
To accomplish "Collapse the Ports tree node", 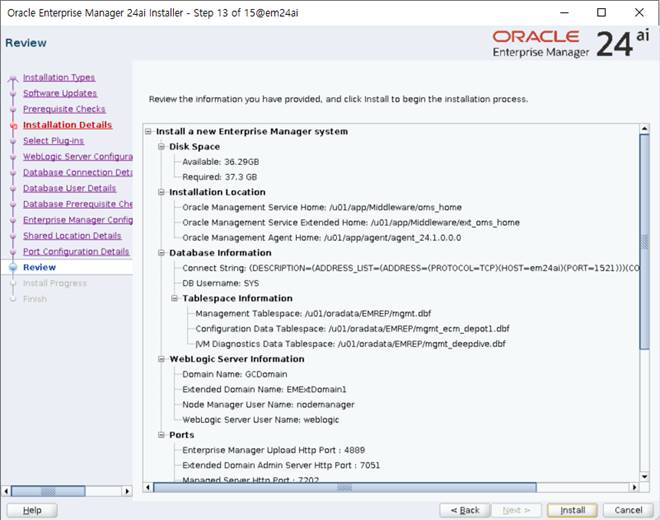I will [161, 435].
